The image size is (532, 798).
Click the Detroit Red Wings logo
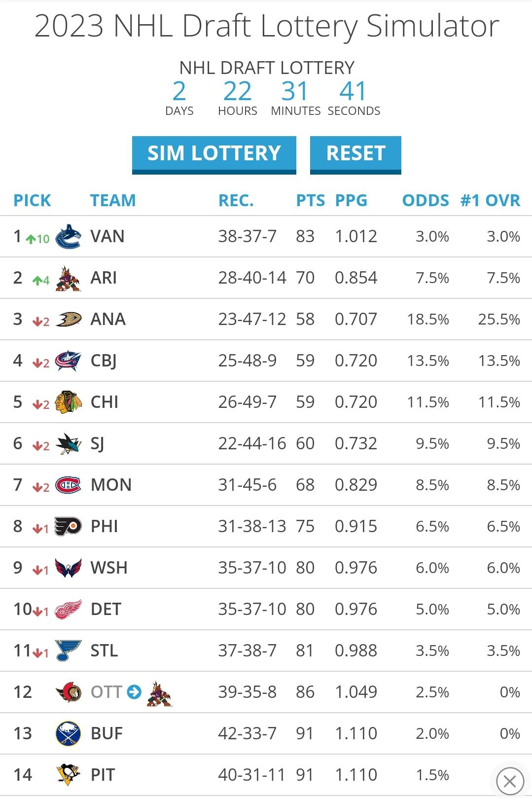pyautogui.click(x=68, y=610)
